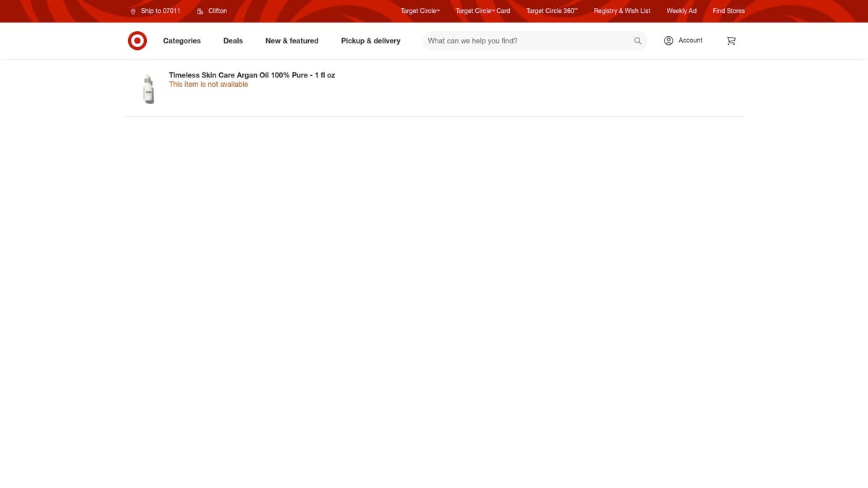Open Registry & Wish List
868x488 pixels.
621,12
